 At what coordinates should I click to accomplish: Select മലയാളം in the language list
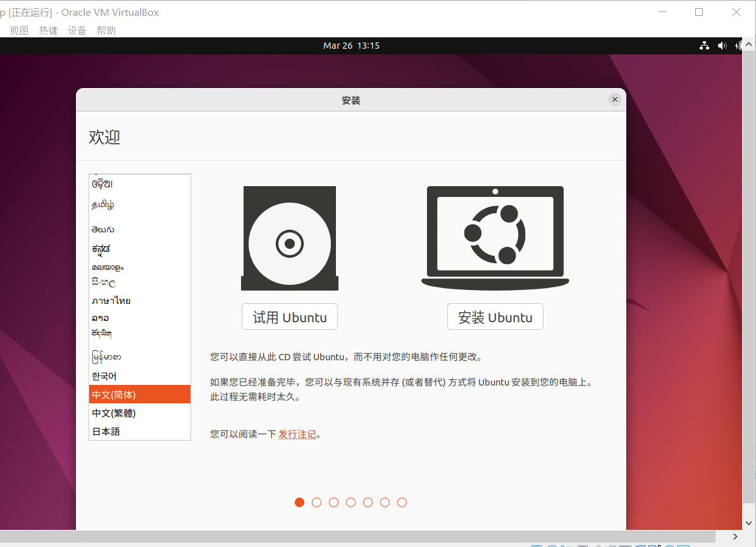140,267
